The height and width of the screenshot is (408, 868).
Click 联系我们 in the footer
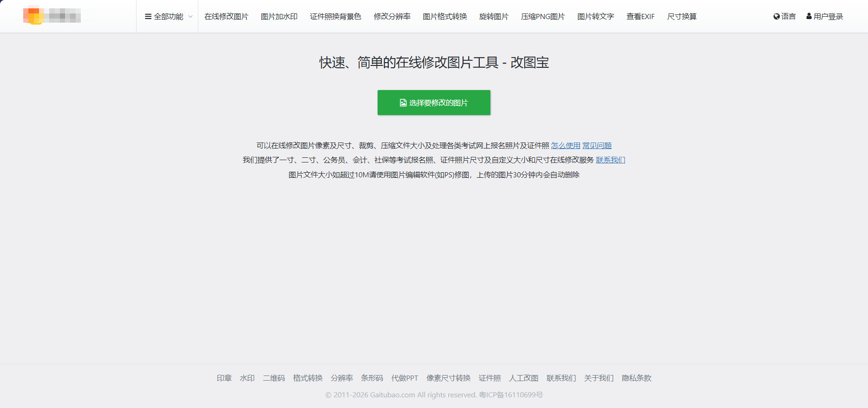point(561,378)
